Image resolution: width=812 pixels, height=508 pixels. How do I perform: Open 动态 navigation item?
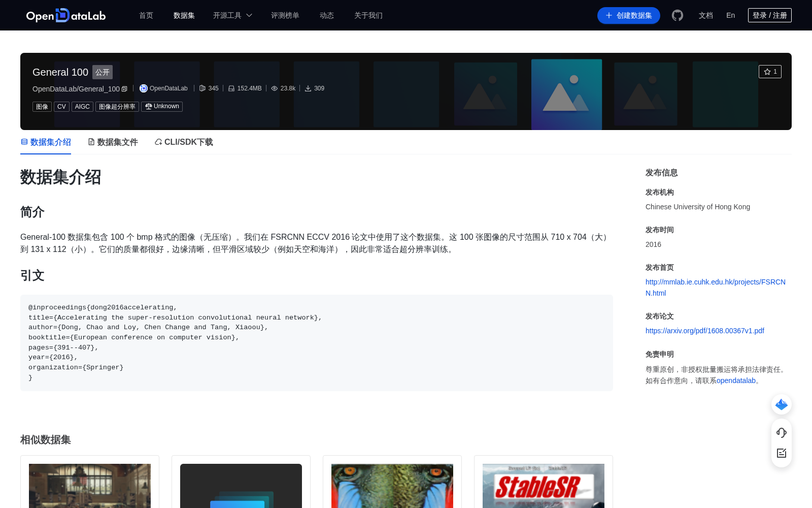click(x=327, y=15)
